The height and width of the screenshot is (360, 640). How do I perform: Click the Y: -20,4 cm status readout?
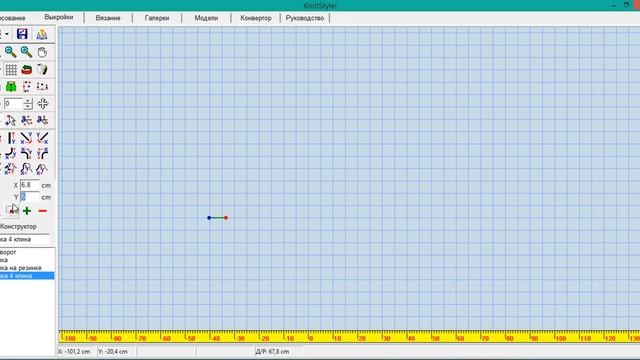click(113, 351)
